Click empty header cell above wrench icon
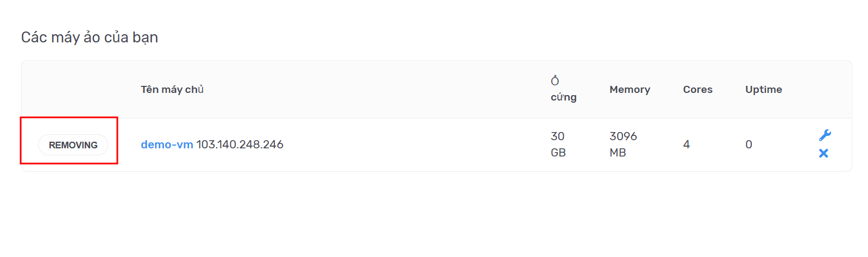Screen dimensions: 868x257 [824, 90]
